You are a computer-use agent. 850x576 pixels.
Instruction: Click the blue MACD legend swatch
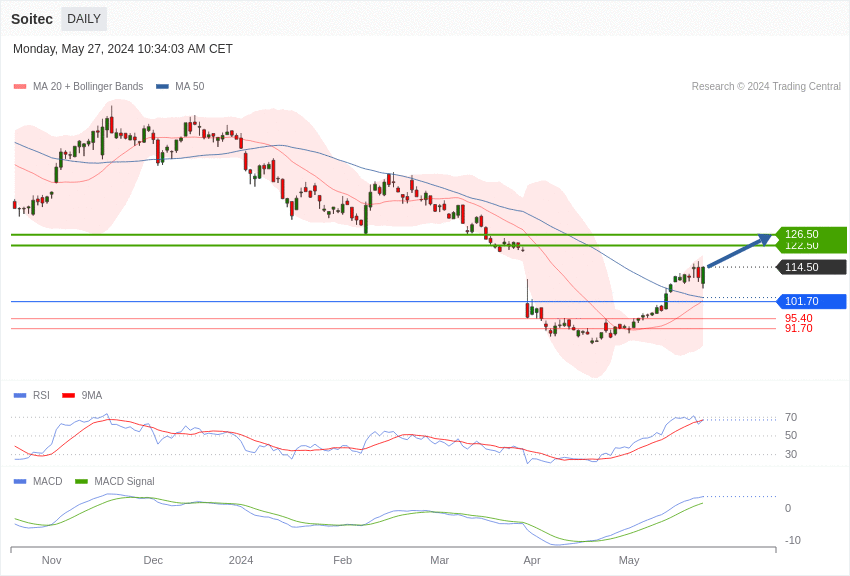pyautogui.click(x=20, y=482)
